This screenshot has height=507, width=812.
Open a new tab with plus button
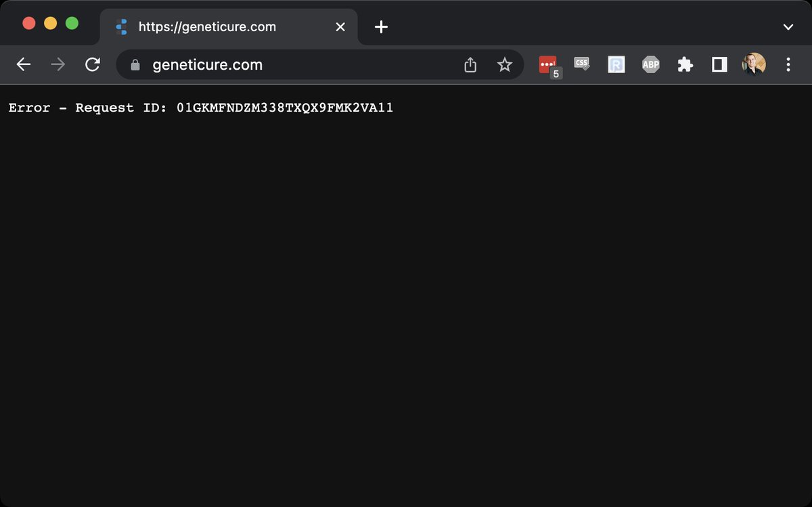point(382,26)
